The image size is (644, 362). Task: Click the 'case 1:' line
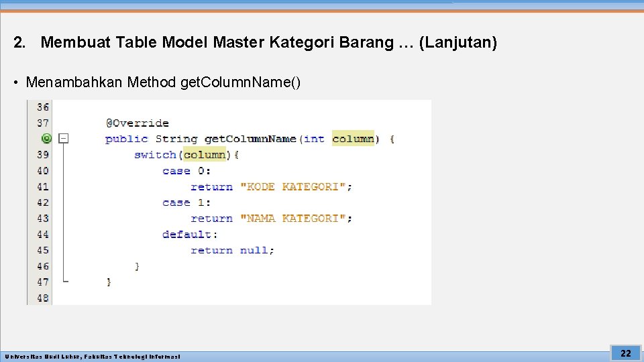(186, 202)
